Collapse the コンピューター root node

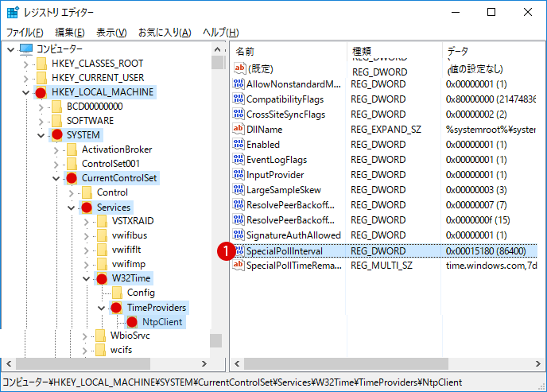point(11,49)
